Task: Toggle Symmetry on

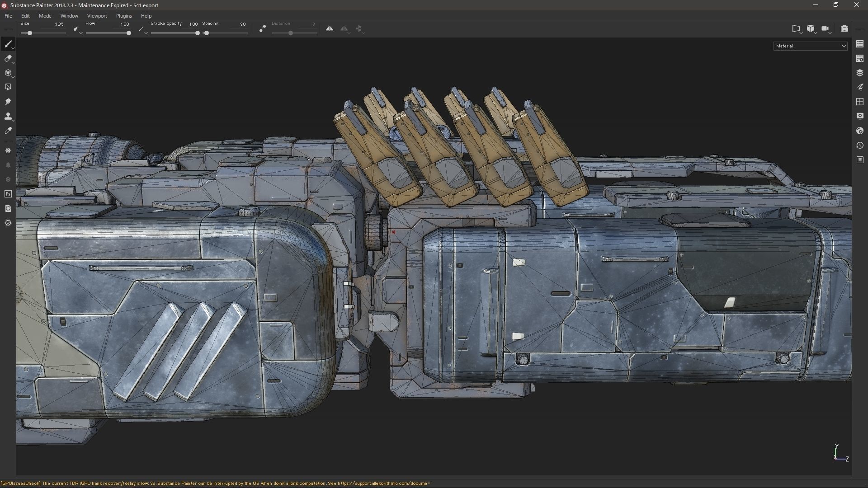Action: (330, 28)
